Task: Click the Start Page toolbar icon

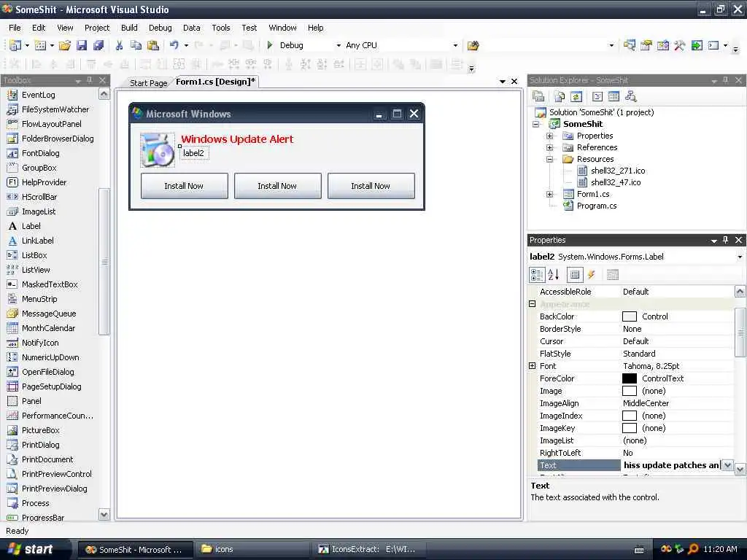Action: (x=697, y=45)
